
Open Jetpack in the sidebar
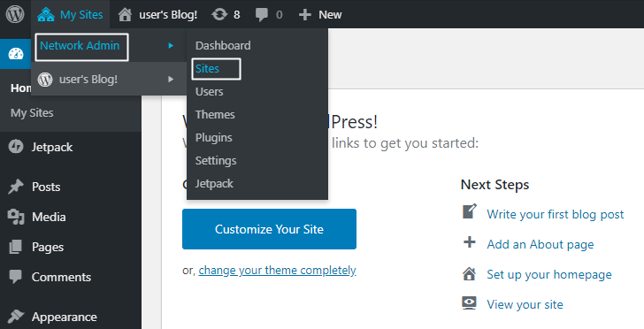click(x=52, y=147)
